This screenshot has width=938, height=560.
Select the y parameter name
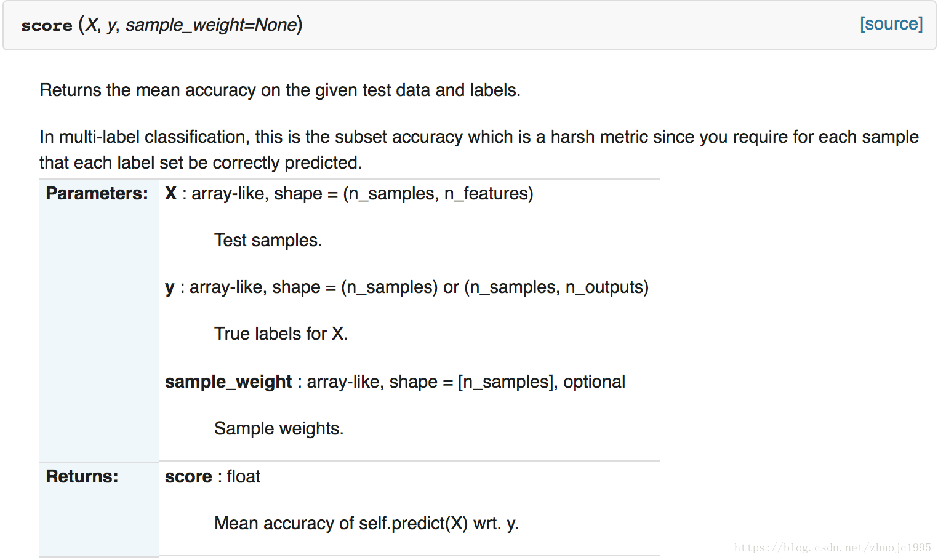170,287
